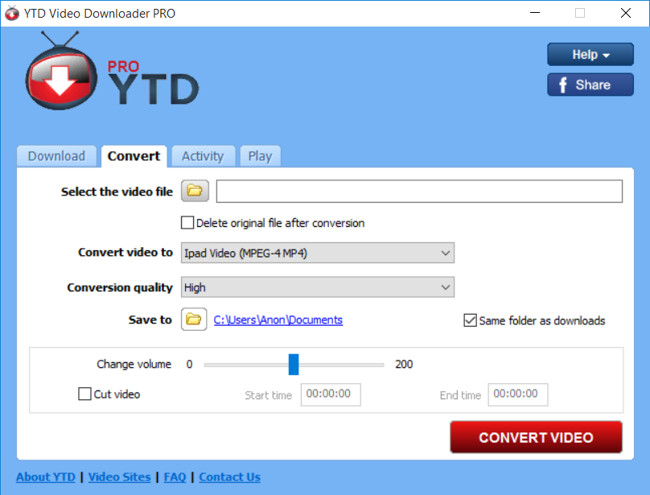Click the YTD app icon in title bar
The image size is (650, 495).
(x=12, y=13)
